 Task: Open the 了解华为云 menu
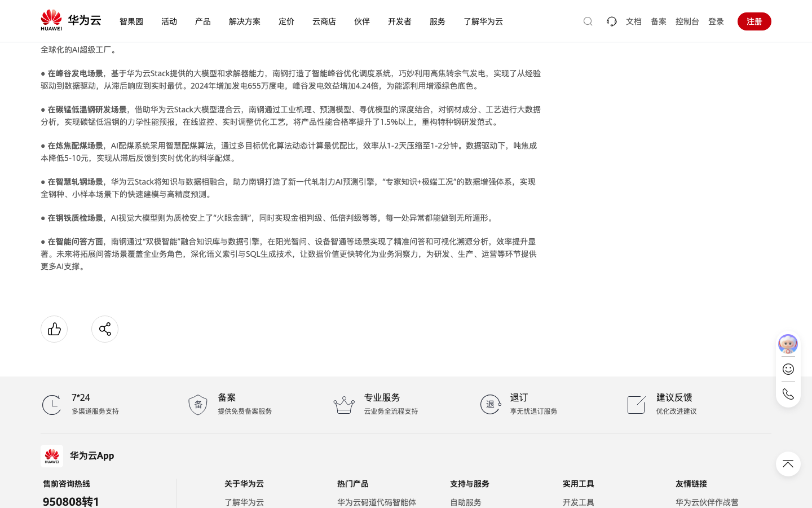483,21
